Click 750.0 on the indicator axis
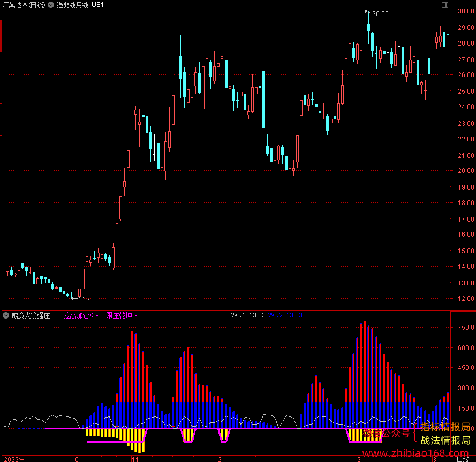 pyautogui.click(x=466, y=328)
